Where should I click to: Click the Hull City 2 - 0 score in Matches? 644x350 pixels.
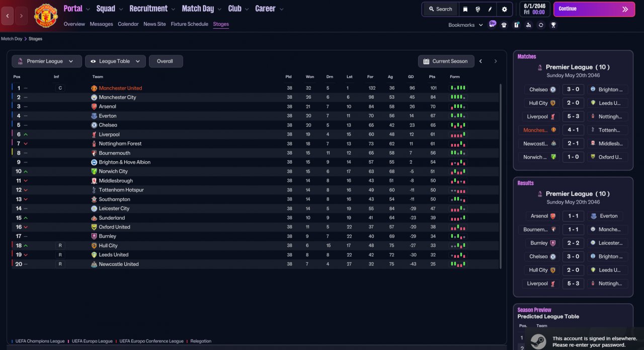573,103
